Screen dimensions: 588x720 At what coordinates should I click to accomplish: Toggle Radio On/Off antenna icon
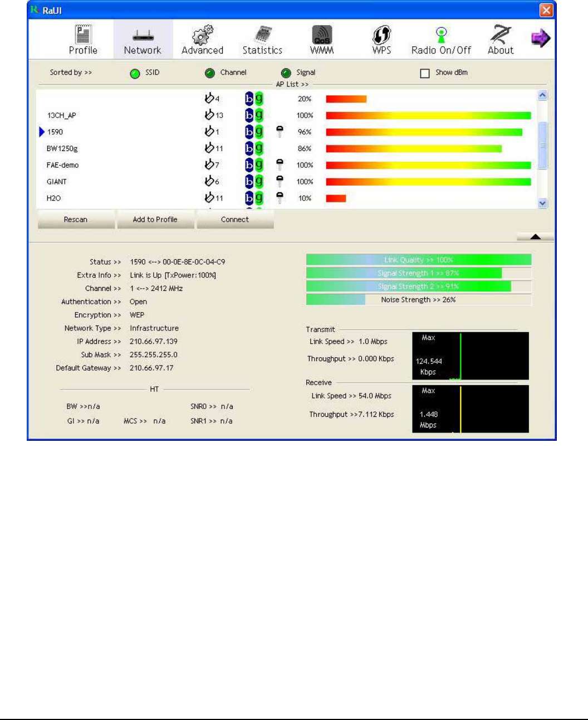coord(441,35)
